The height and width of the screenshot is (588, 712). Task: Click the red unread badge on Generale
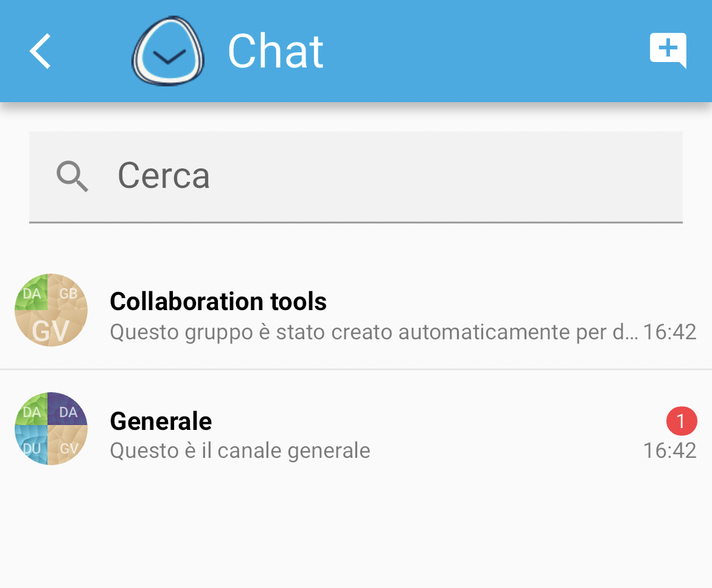(682, 421)
